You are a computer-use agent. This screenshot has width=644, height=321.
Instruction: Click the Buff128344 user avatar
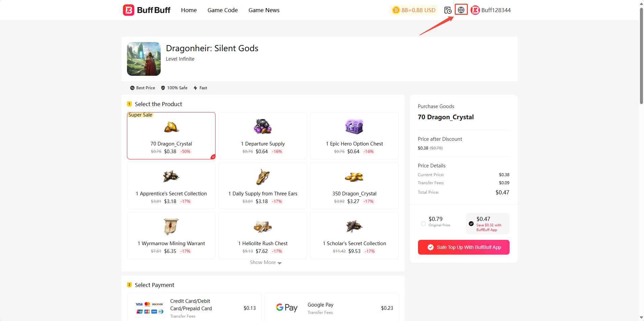click(475, 10)
